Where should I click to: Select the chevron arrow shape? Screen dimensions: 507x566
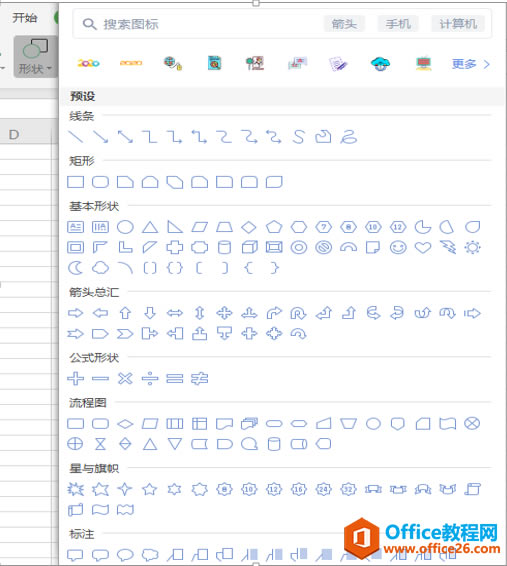click(x=125, y=334)
